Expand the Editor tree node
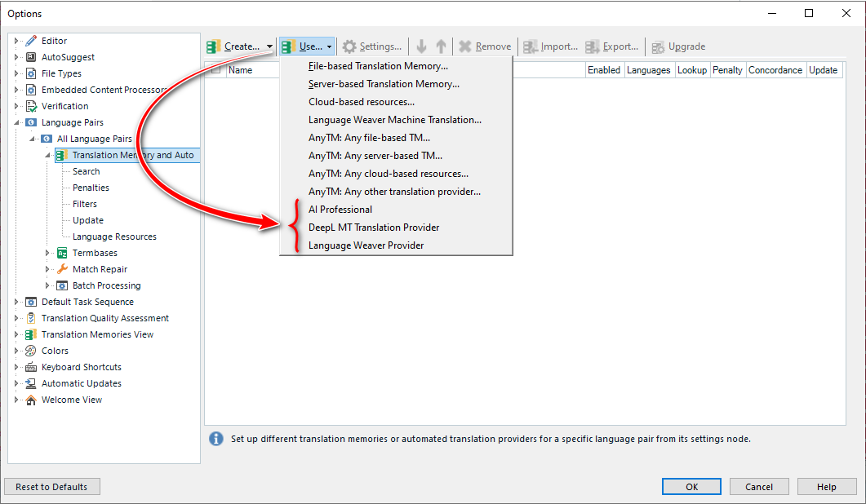Screen dimensions: 866x504 (x=16, y=41)
